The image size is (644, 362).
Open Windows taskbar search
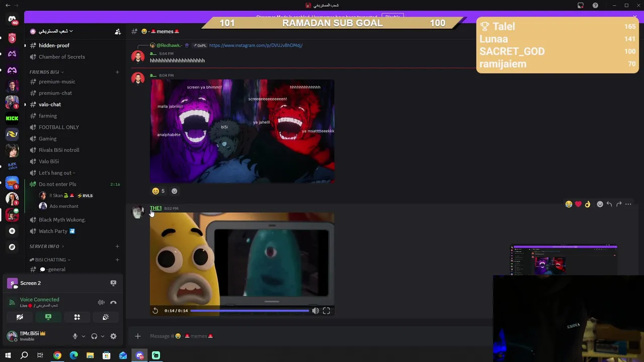[24, 355]
